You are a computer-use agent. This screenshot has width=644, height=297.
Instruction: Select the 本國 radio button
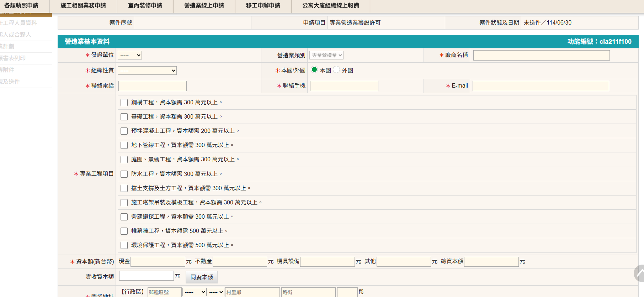coord(314,70)
